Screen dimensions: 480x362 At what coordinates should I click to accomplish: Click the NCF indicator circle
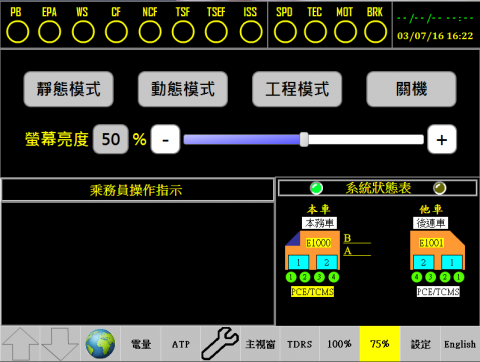point(150,32)
